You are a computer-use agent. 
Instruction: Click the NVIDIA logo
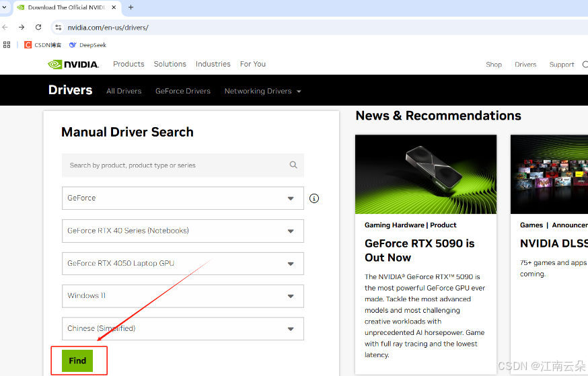pos(73,65)
